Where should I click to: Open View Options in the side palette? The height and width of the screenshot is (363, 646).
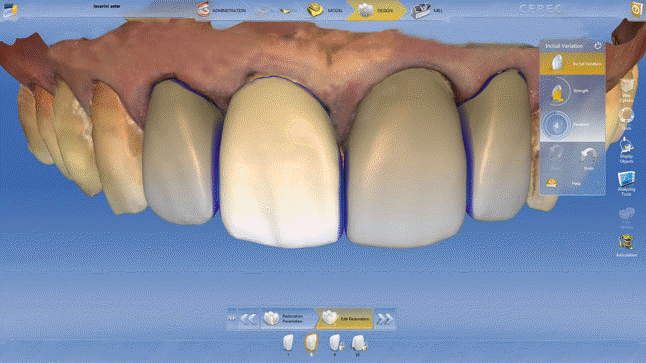click(626, 90)
